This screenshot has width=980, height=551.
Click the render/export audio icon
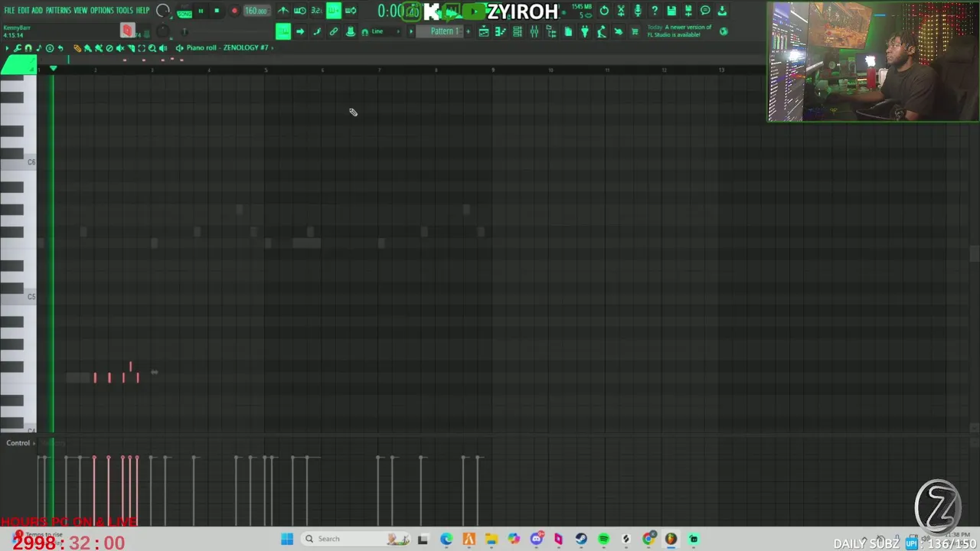tap(688, 11)
